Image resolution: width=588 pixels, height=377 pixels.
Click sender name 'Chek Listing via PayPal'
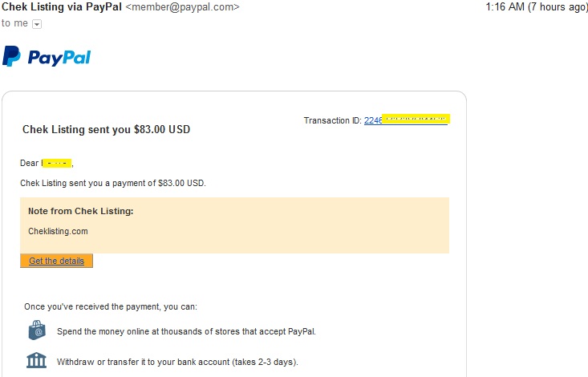pyautogui.click(x=62, y=7)
